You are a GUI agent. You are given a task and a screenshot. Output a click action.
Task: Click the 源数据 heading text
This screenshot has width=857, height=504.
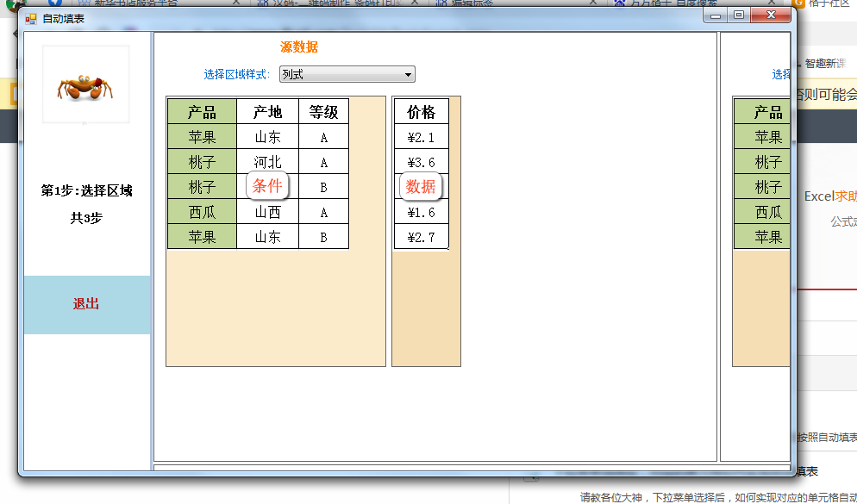(299, 47)
